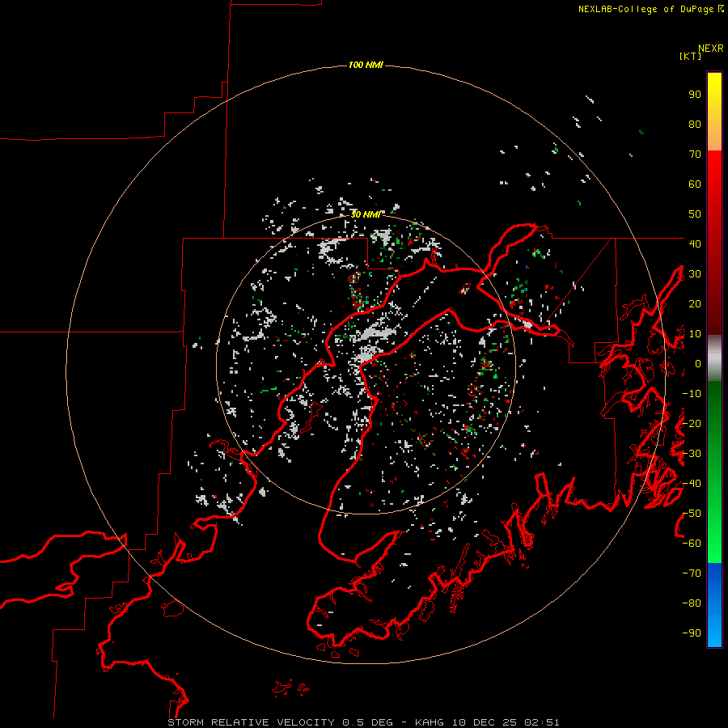728x728 pixels.
Task: Click the -60 value on velocity scale
Action: [692, 544]
